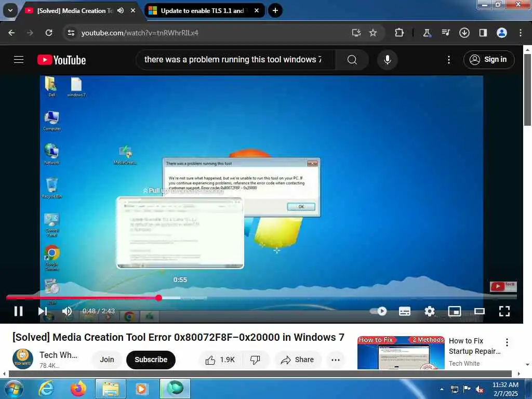Open Windows Media Player from taskbar

pos(142,389)
